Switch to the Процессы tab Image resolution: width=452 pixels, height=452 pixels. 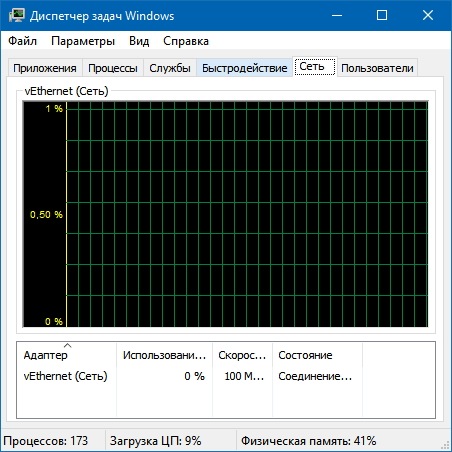113,68
